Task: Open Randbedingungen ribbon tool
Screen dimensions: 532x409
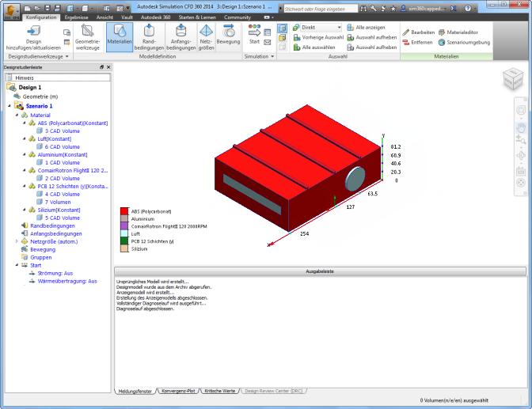Action: (x=149, y=37)
